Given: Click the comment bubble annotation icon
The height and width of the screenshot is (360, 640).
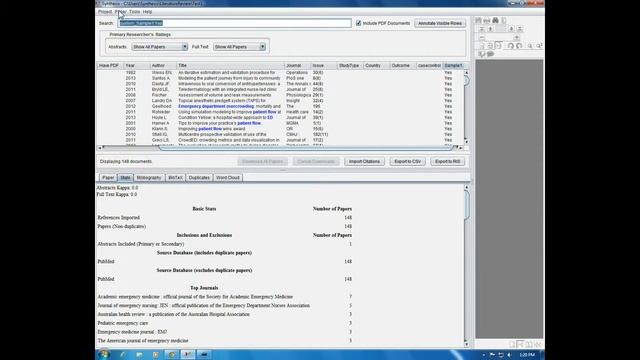Looking at the screenshot, I should 490,54.
